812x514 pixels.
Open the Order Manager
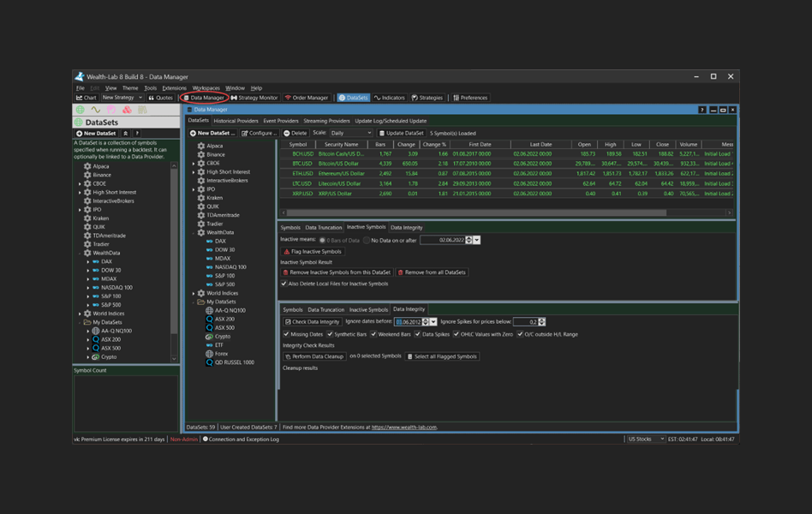coord(307,98)
